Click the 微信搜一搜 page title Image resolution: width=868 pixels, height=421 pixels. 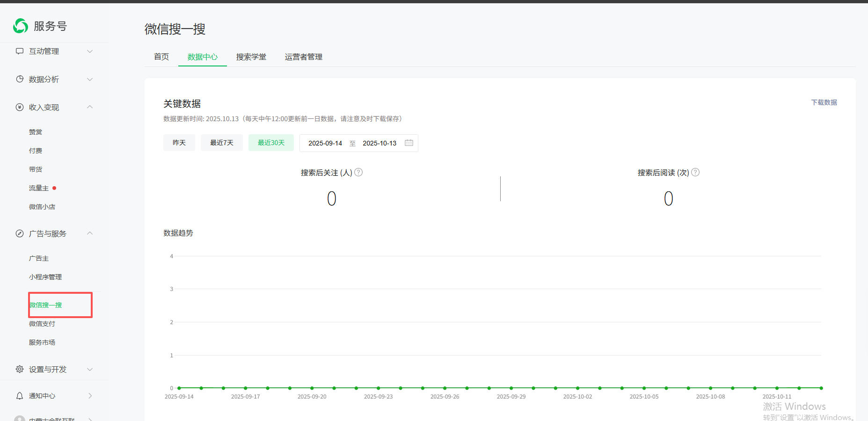click(175, 29)
